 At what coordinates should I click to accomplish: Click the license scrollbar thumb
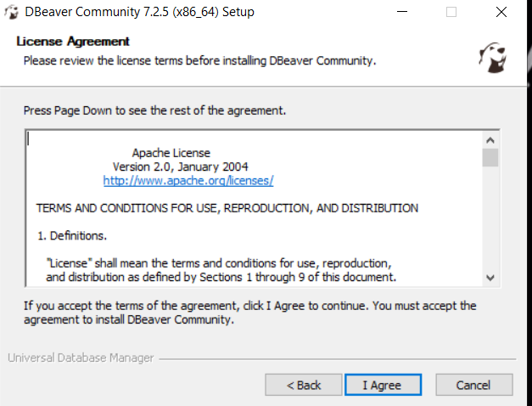(490, 158)
